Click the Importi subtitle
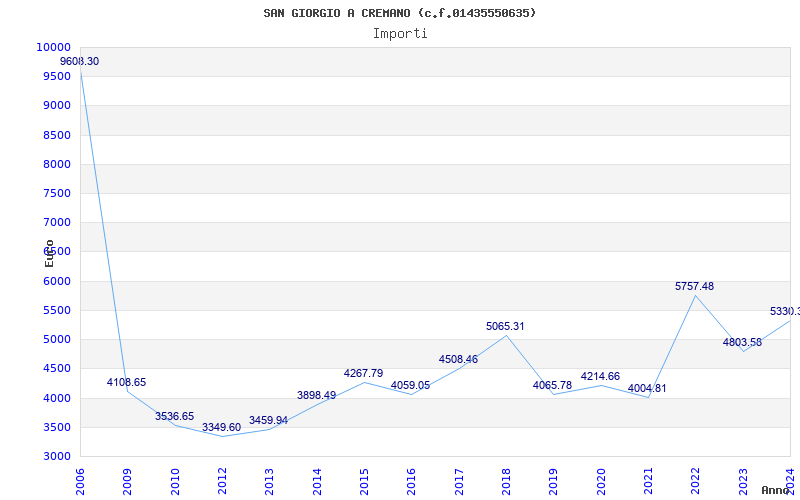800x500 pixels. pos(400,34)
